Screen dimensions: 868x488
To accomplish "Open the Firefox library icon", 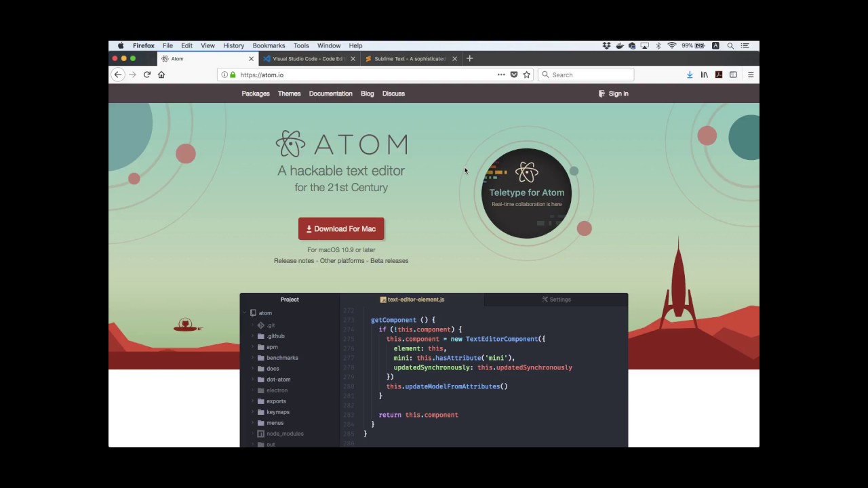I will pos(704,75).
